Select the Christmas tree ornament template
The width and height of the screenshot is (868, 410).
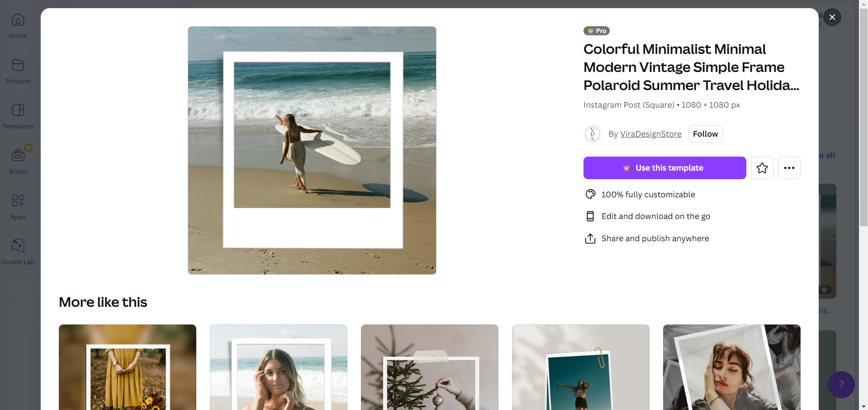pyautogui.click(x=430, y=367)
